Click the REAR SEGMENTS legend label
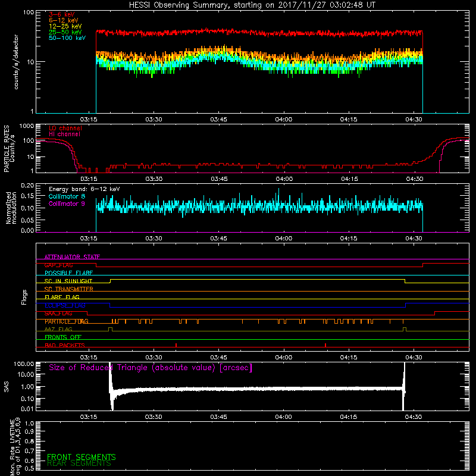 coord(79,464)
